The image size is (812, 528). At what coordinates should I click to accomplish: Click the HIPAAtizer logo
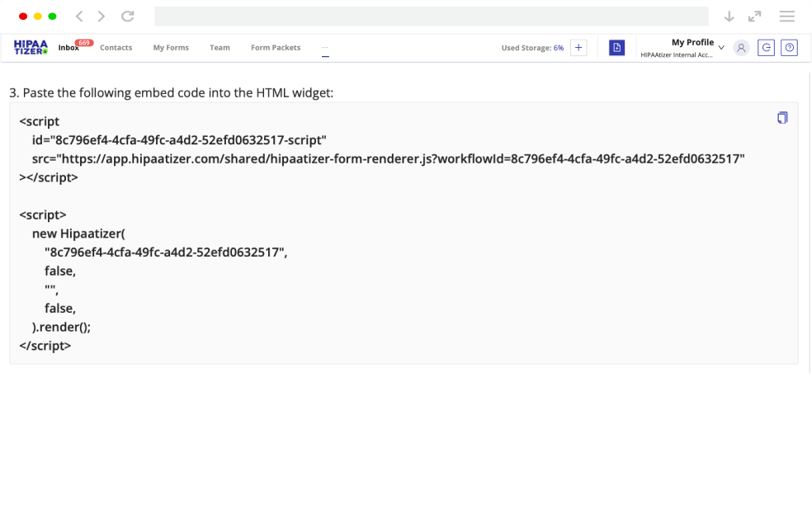[31, 47]
